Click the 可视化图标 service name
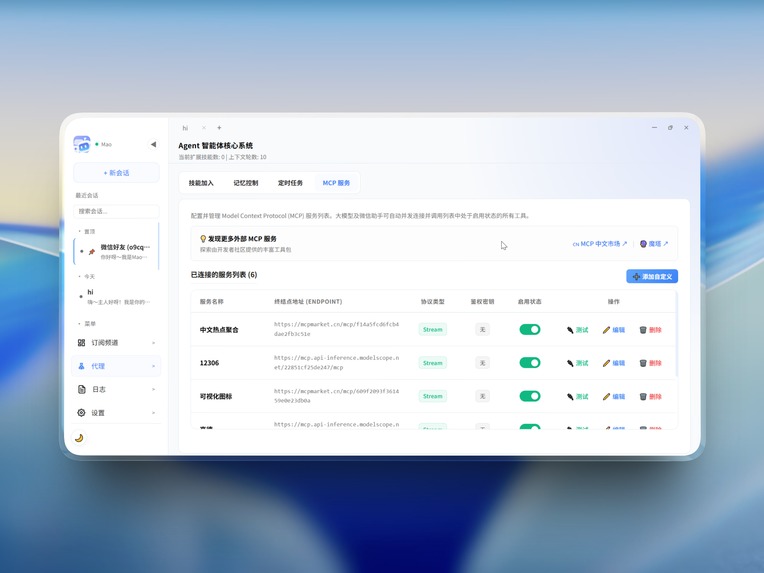The height and width of the screenshot is (573, 764). [216, 397]
